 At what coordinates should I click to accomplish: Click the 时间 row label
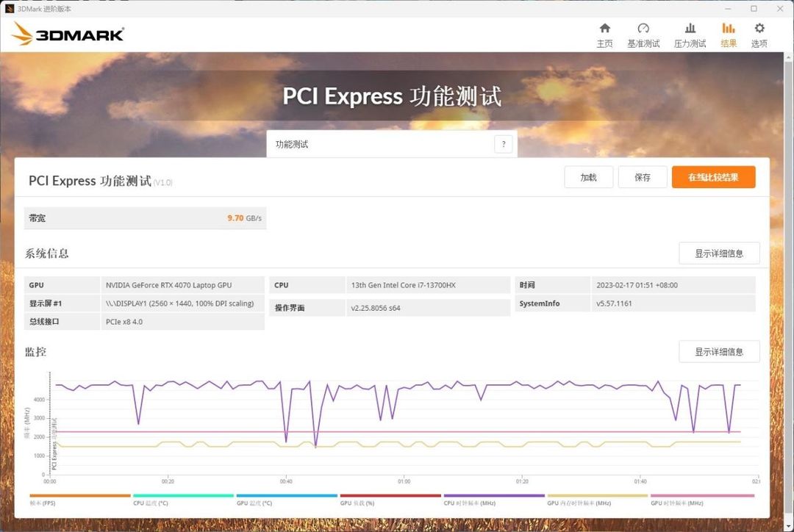(x=527, y=285)
